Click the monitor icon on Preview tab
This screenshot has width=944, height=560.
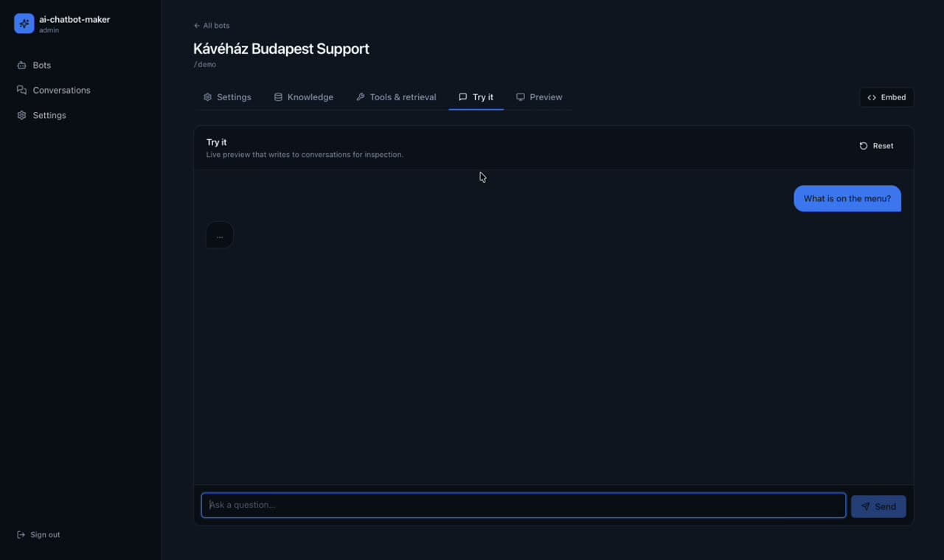coord(521,97)
